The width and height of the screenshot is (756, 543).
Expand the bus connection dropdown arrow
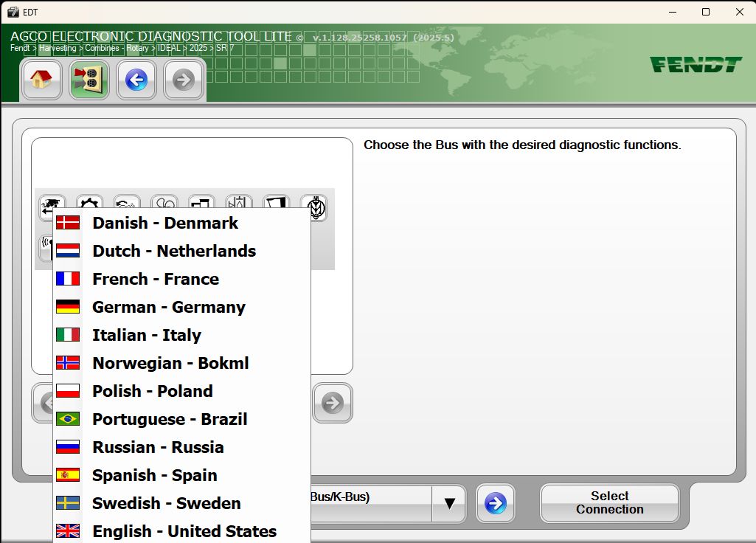449,504
